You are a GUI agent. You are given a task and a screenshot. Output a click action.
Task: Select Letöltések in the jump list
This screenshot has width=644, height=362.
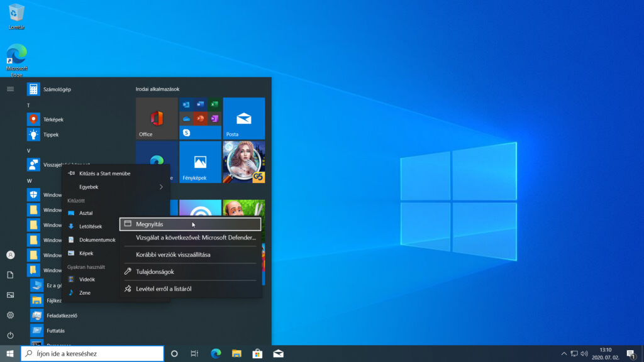(91, 226)
